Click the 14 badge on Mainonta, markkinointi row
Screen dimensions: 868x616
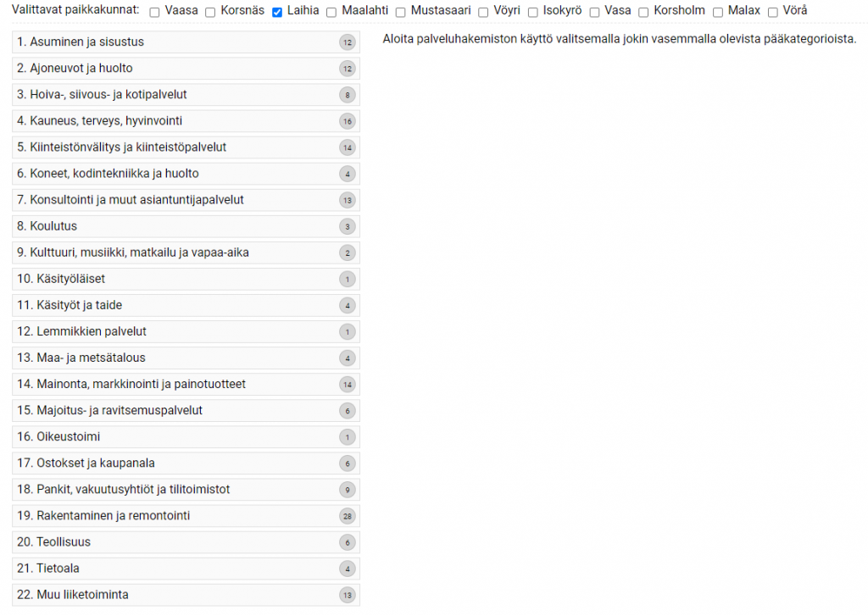point(347,385)
